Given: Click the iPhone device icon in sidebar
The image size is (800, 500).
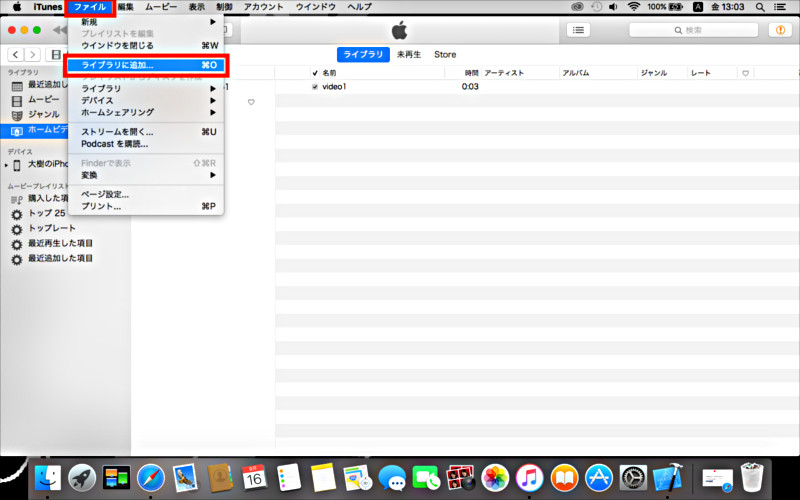Looking at the screenshot, I should (17, 165).
